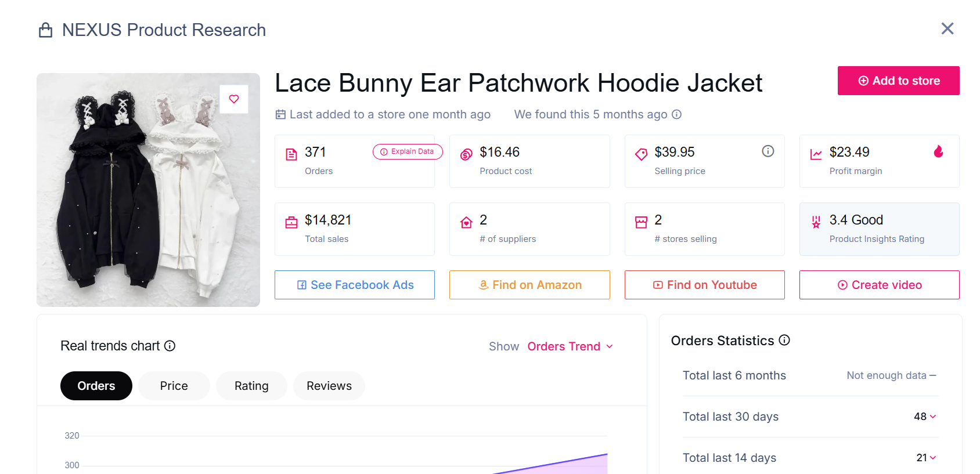Switch to the Reviews chart tab
Image resolution: width=980 pixels, height=474 pixels.
(329, 386)
